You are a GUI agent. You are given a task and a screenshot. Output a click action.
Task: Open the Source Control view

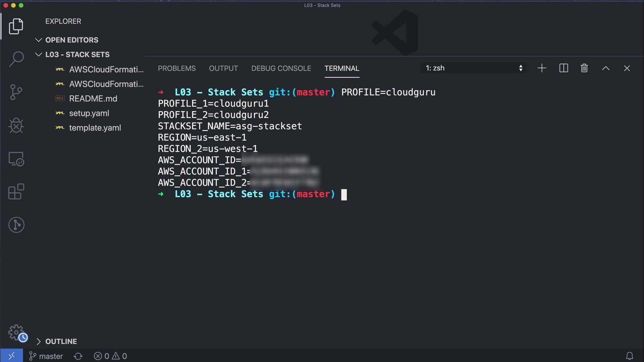coord(16,92)
